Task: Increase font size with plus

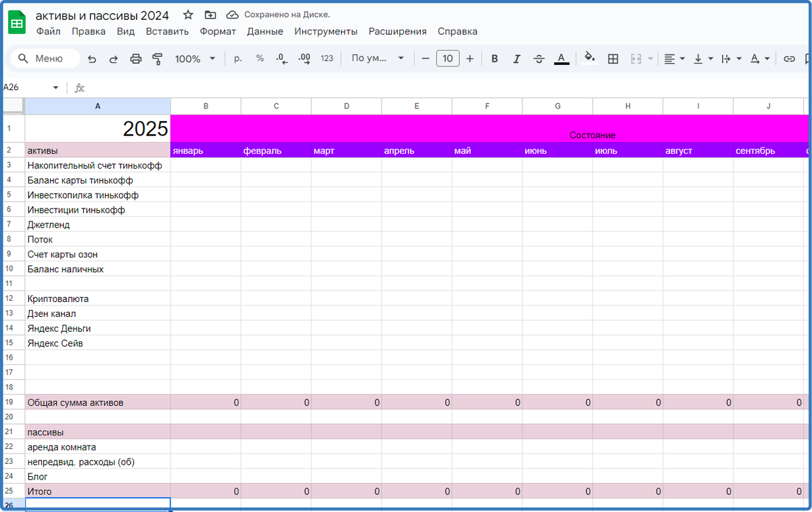Action: tap(470, 59)
